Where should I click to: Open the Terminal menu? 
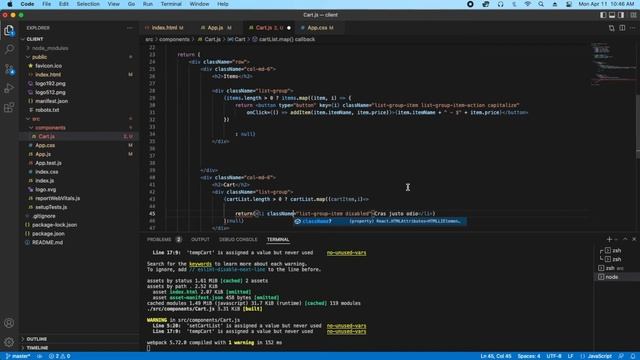pos(171,4)
